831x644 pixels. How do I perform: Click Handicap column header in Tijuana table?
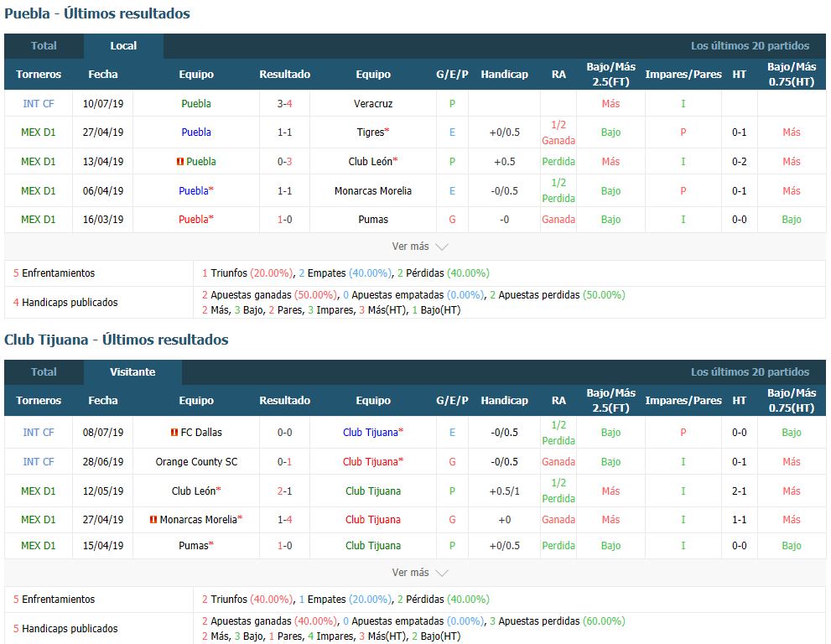tap(504, 401)
